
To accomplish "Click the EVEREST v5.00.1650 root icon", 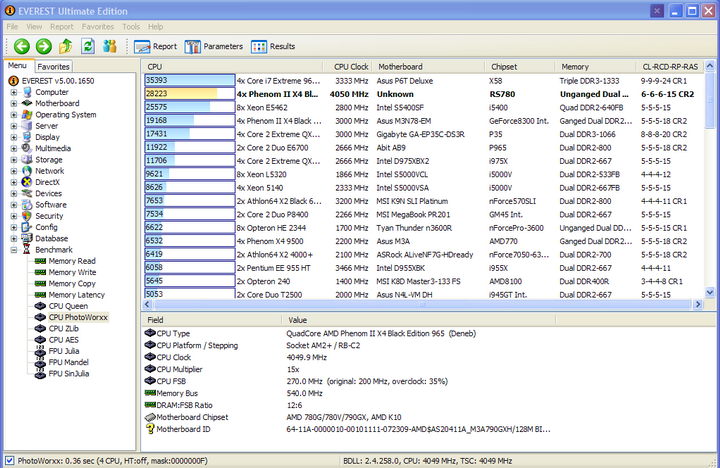I will (13, 81).
